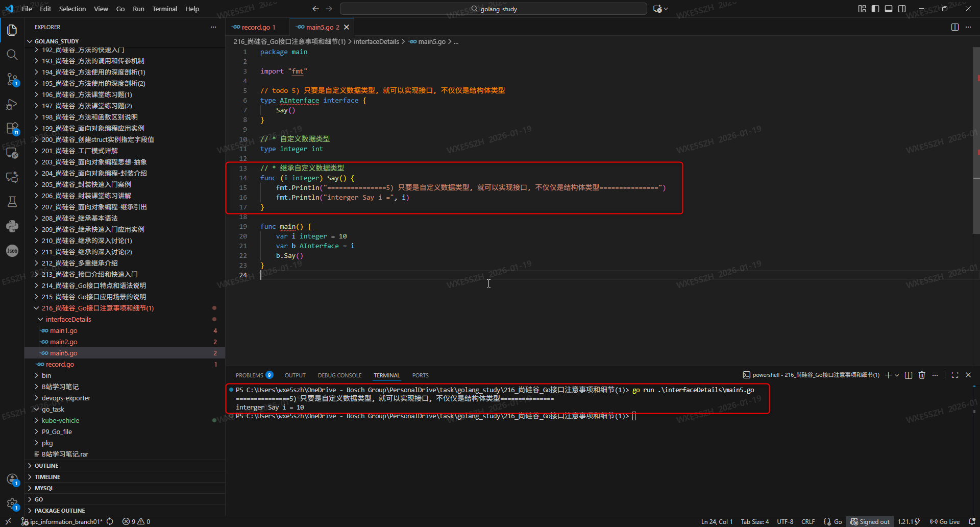Viewport: 980px width, 527px height.
Task: Open main2.go in the explorer tree
Action: [x=125, y=342]
